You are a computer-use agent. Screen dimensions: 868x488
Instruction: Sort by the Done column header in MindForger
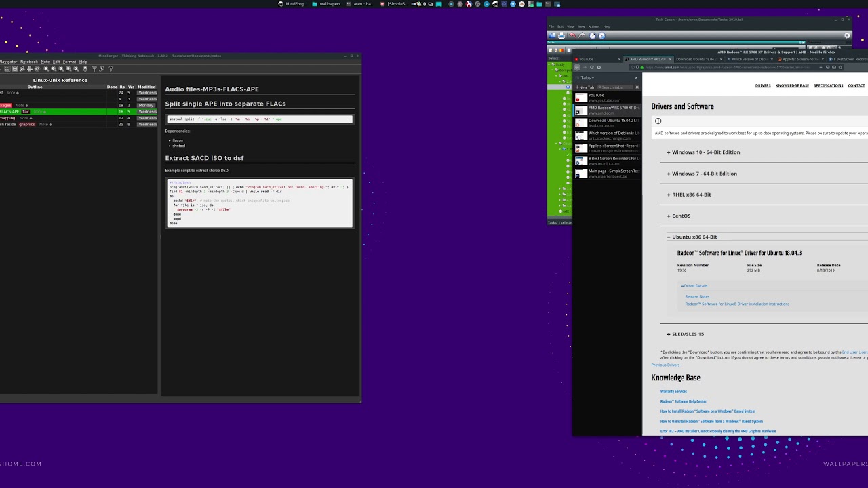click(x=112, y=87)
